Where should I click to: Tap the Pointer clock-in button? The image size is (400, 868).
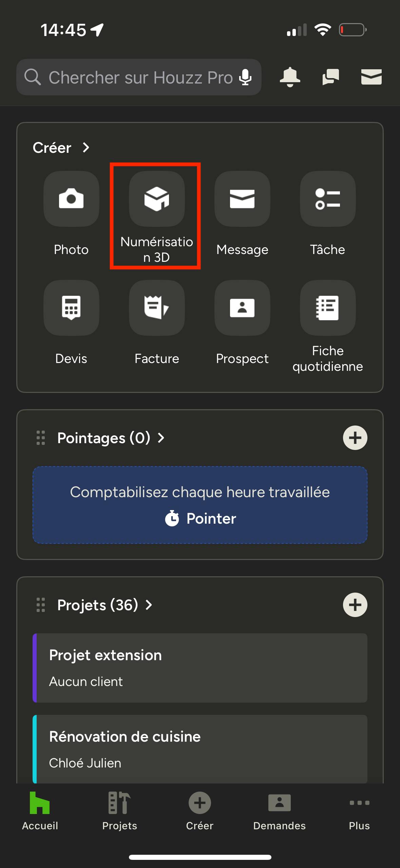click(200, 519)
